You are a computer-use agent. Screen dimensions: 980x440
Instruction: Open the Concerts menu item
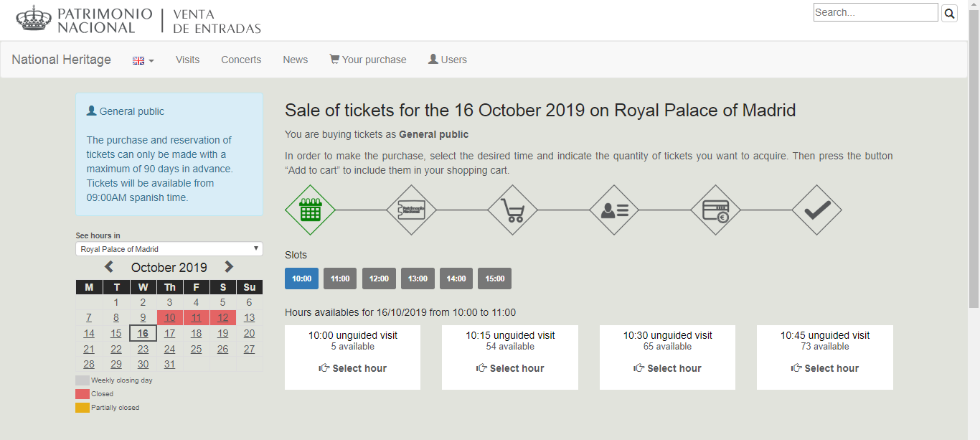pyautogui.click(x=241, y=60)
